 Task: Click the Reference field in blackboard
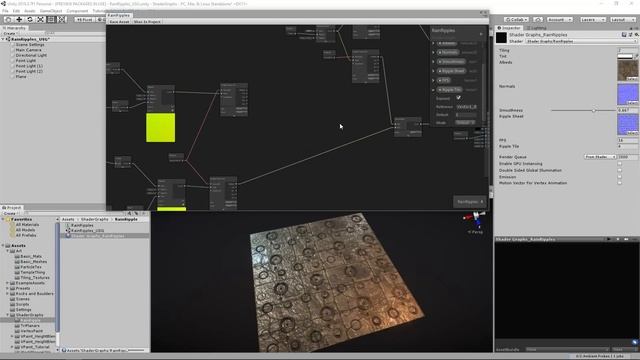tap(466, 107)
